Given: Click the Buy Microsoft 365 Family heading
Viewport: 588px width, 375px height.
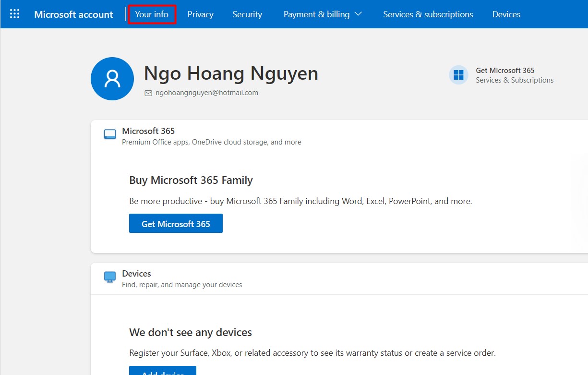Looking at the screenshot, I should pyautogui.click(x=191, y=180).
